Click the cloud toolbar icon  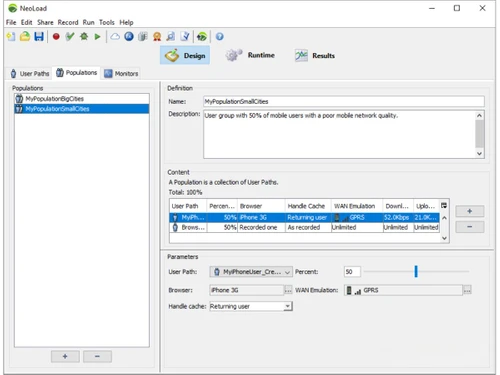coord(115,36)
